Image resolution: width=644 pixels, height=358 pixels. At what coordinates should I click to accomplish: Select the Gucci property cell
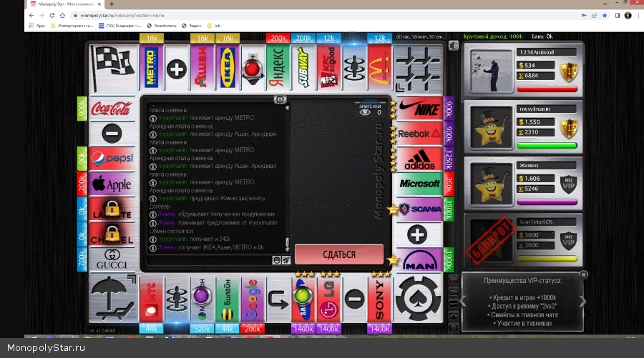point(112,259)
